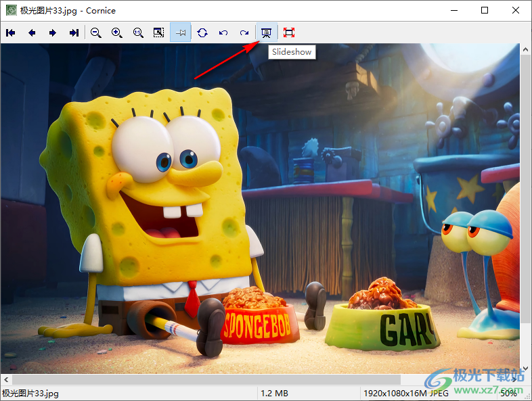This screenshot has height=401, width=532.
Task: Close the Cornice window
Action: point(515,11)
